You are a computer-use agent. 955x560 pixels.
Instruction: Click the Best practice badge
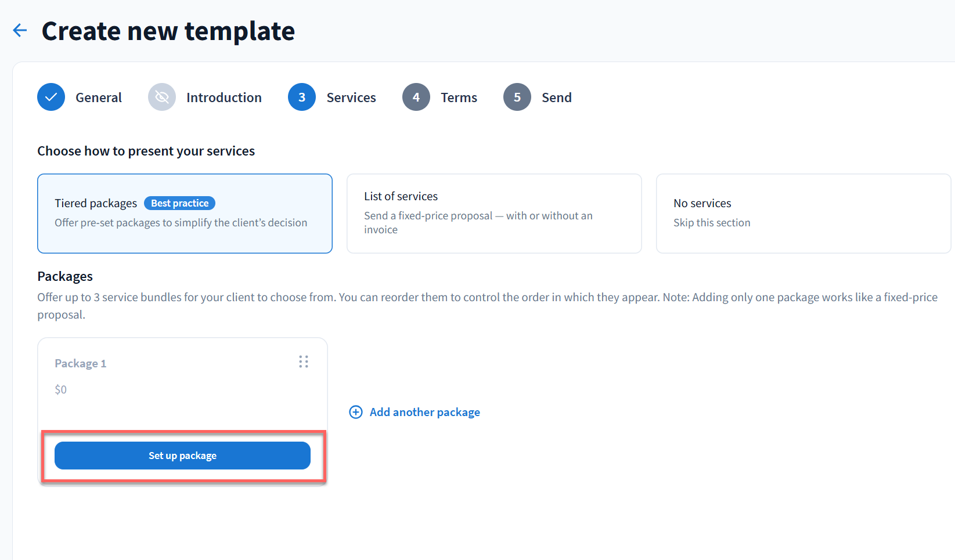pyautogui.click(x=179, y=203)
